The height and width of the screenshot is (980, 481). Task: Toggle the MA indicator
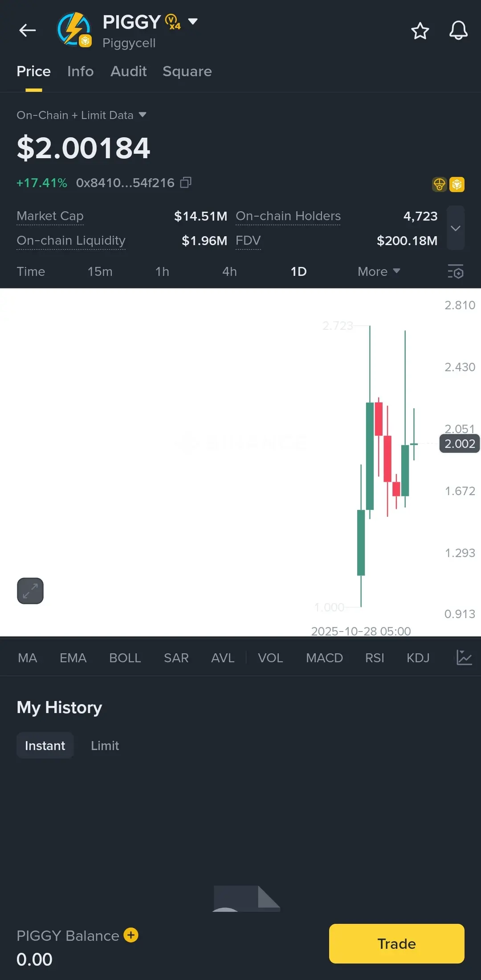pos(27,658)
